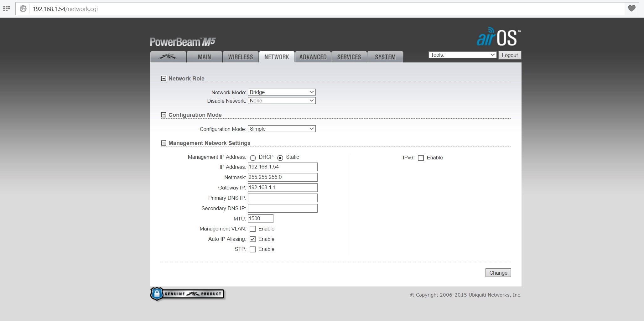The image size is (644, 321).
Task: Open the Tools dropdown
Action: pos(462,55)
